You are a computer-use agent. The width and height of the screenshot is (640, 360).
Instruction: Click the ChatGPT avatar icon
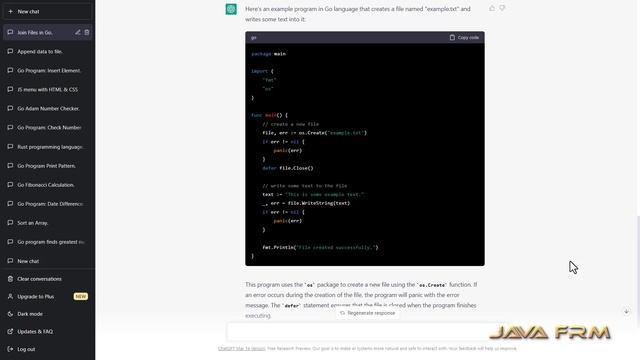231,9
